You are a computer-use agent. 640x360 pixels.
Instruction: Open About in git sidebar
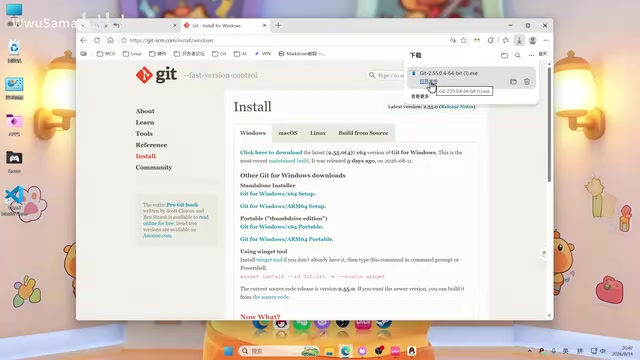coord(145,111)
